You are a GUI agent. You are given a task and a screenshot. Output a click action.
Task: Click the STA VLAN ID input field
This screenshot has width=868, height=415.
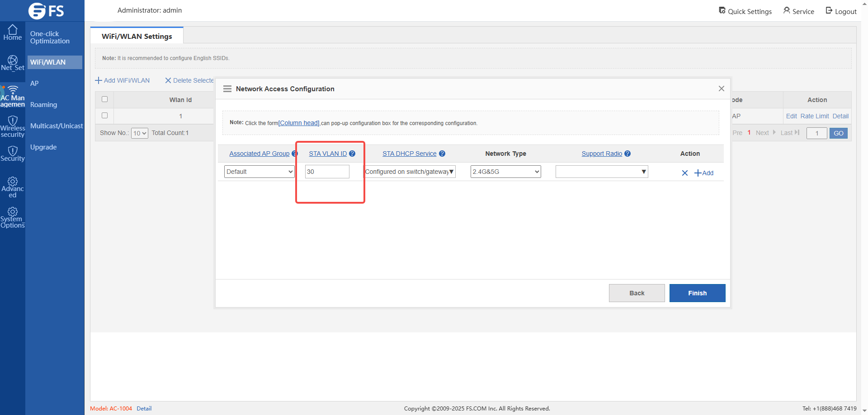click(327, 172)
